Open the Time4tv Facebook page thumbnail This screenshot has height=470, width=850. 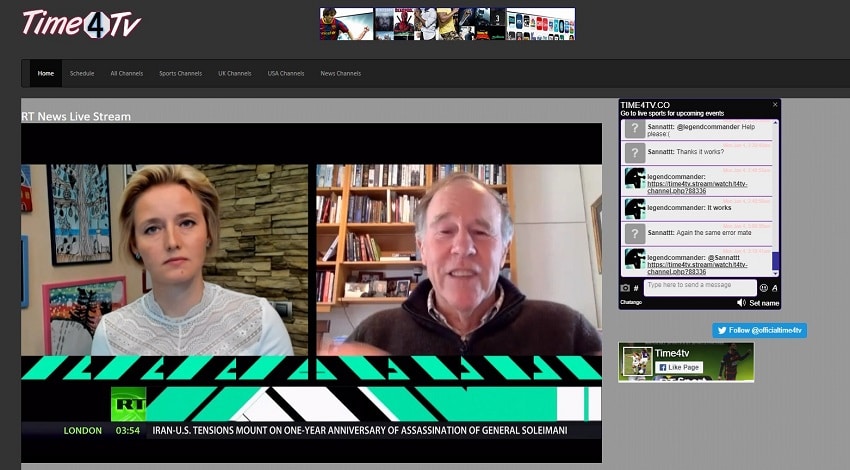pos(638,362)
